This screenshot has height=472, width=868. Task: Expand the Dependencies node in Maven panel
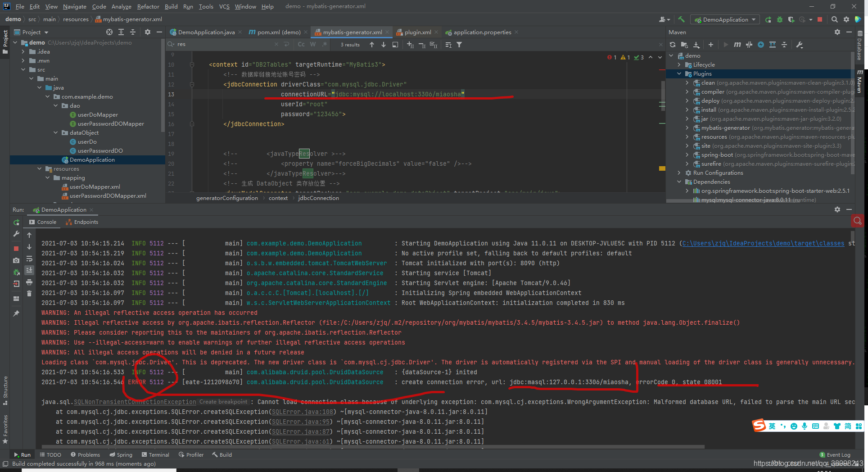tap(680, 182)
